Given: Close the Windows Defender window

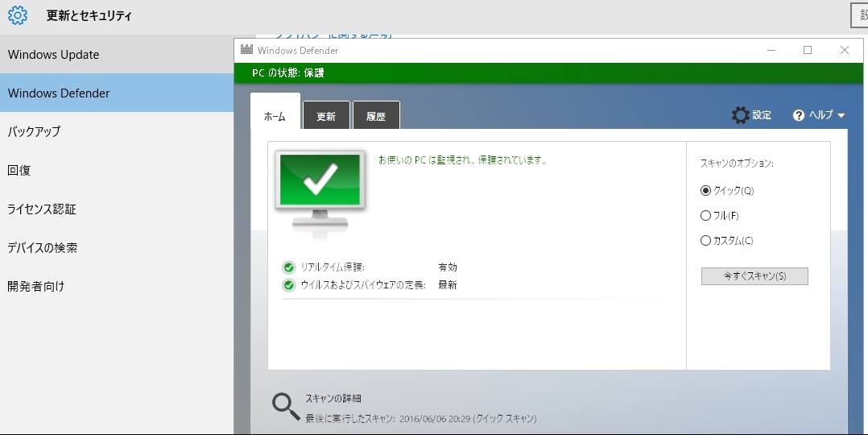Looking at the screenshot, I should 844,50.
